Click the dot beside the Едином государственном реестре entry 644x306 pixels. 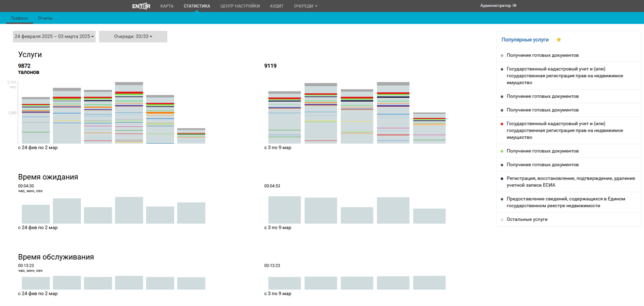pyautogui.click(x=502, y=199)
